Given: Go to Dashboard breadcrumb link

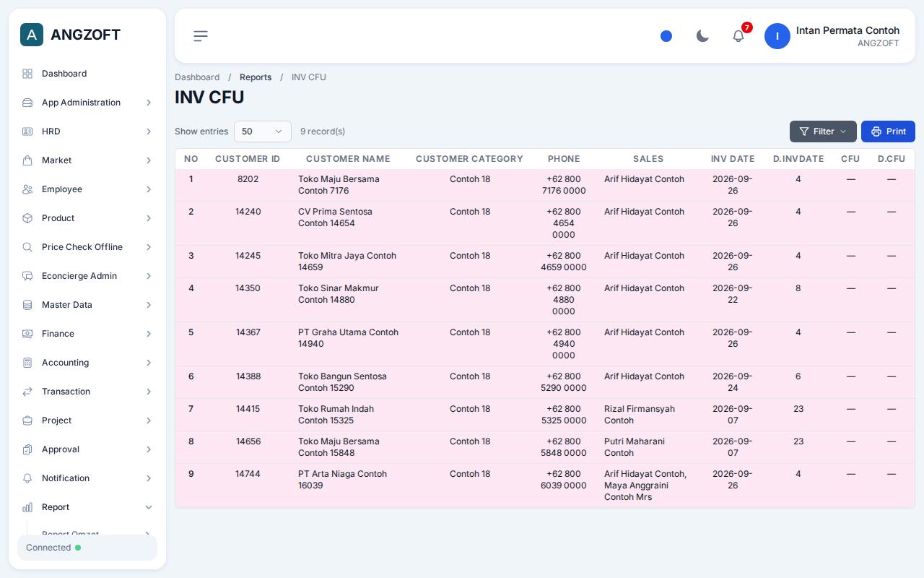Looking at the screenshot, I should click(x=197, y=77).
